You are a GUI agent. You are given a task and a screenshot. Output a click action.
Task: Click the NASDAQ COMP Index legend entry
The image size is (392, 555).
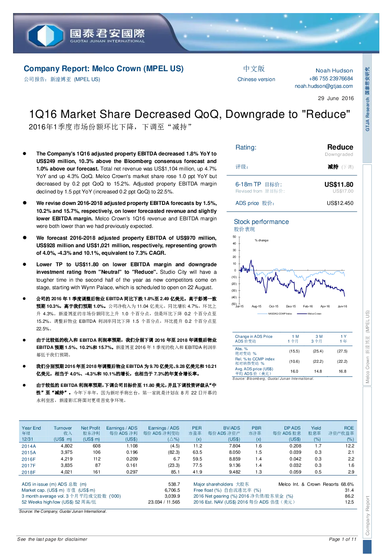275,314
